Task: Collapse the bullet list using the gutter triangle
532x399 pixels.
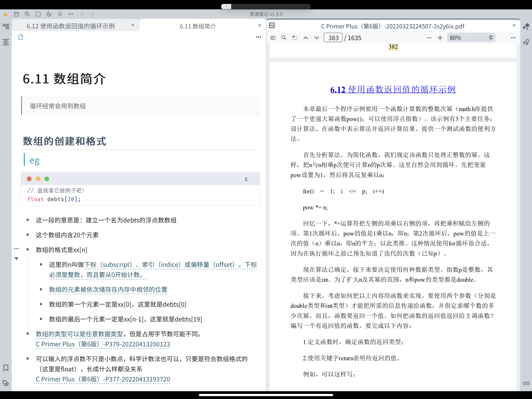Action: tap(16, 259)
